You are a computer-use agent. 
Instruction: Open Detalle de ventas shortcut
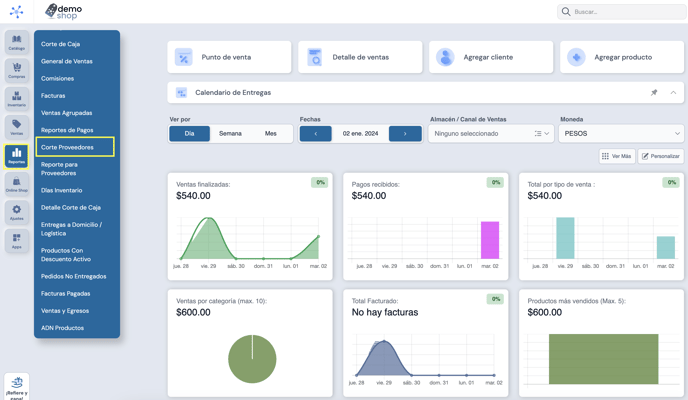[x=360, y=57]
